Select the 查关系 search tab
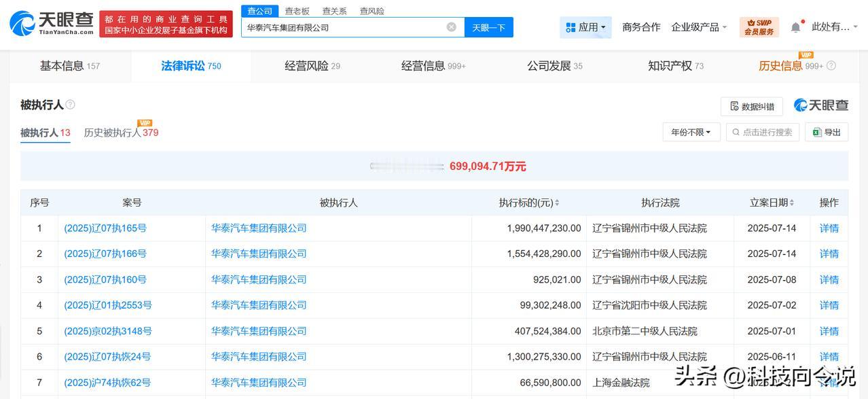 334,11
